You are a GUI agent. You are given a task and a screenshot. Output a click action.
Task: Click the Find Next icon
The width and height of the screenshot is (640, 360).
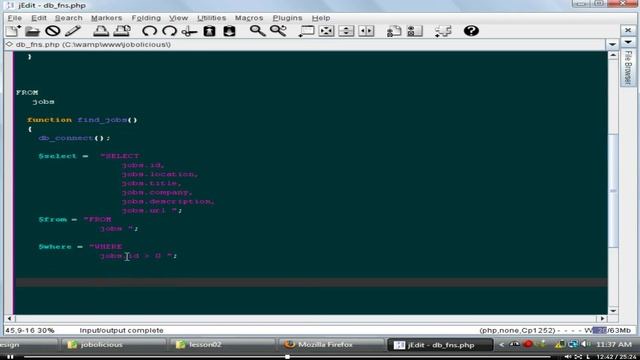pos(278,31)
